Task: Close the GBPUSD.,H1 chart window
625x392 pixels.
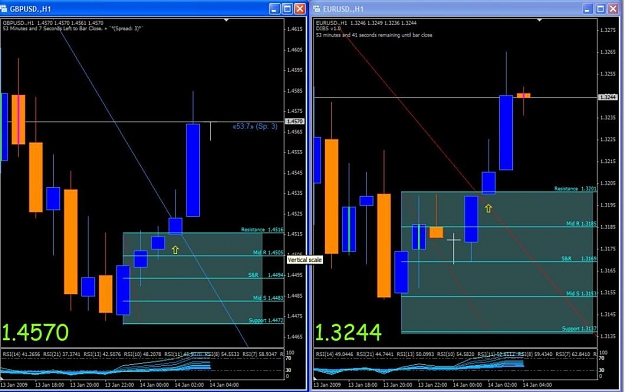Action: coord(300,9)
